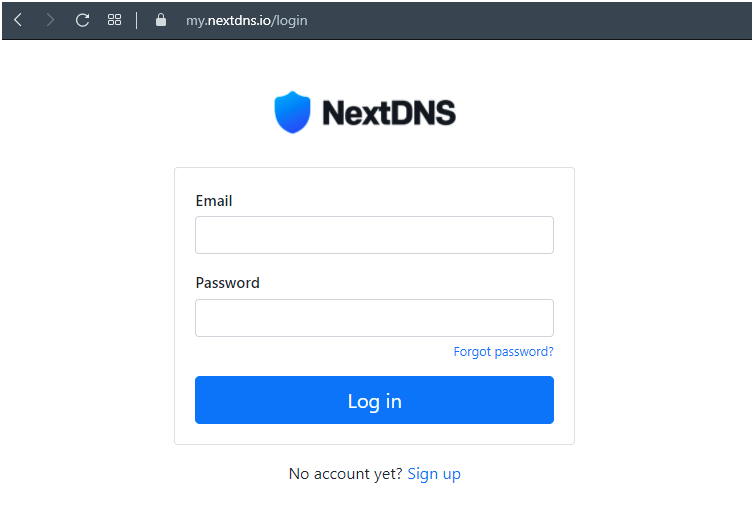Click the browser forward arrow
This screenshot has width=754, height=518.
point(50,20)
